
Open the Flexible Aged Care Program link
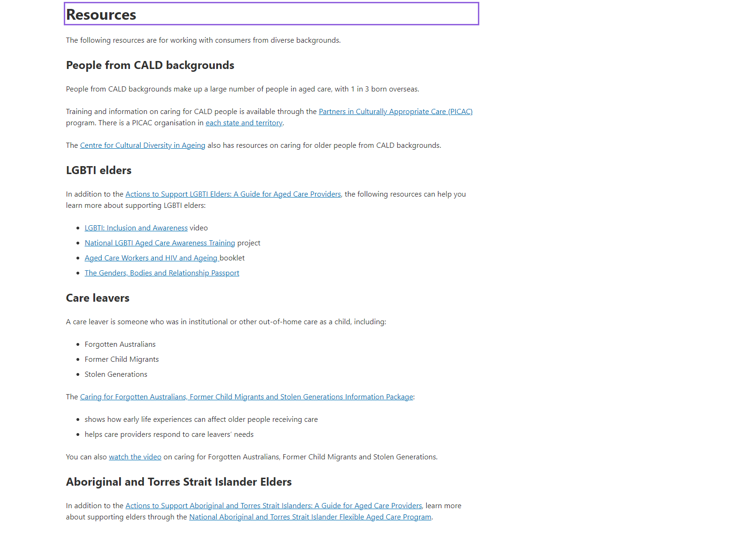(310, 517)
